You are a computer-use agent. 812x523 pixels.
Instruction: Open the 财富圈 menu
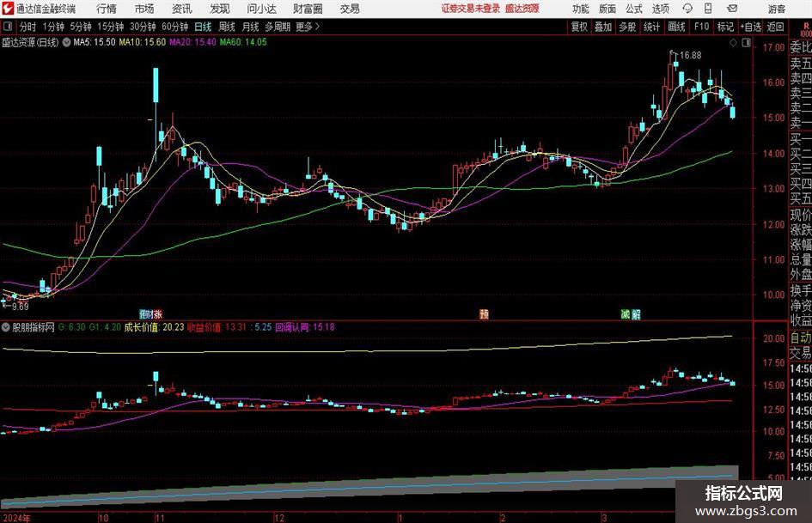[308, 9]
